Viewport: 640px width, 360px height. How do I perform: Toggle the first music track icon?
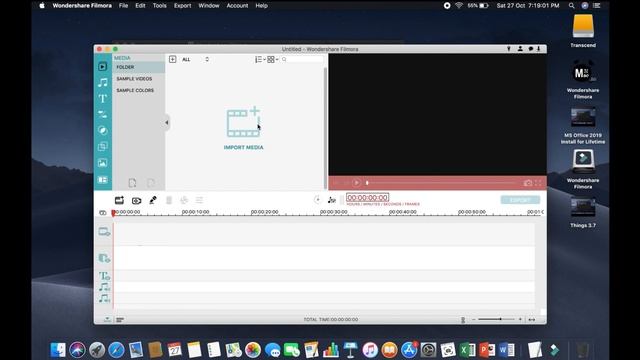pos(104,287)
